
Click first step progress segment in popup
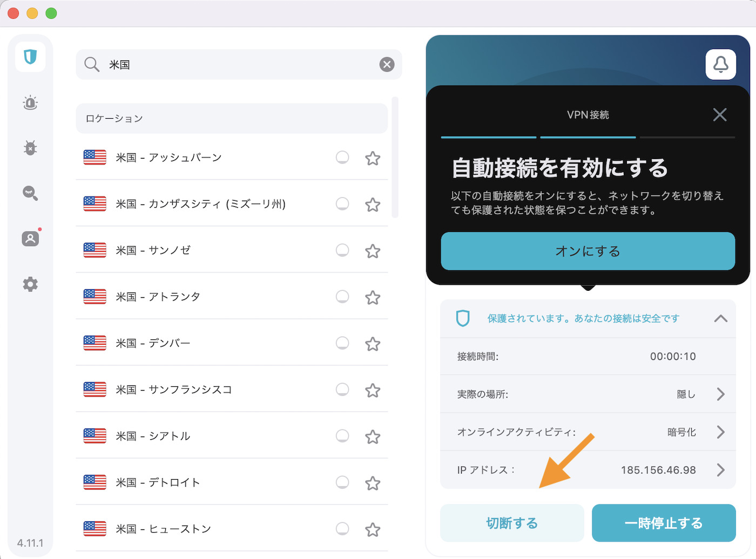coord(489,137)
